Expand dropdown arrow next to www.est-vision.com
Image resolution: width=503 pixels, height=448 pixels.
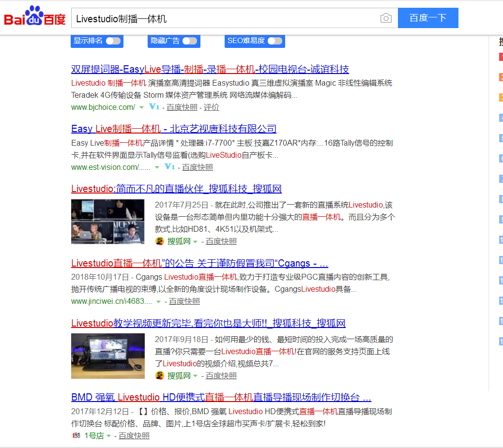pos(157,167)
